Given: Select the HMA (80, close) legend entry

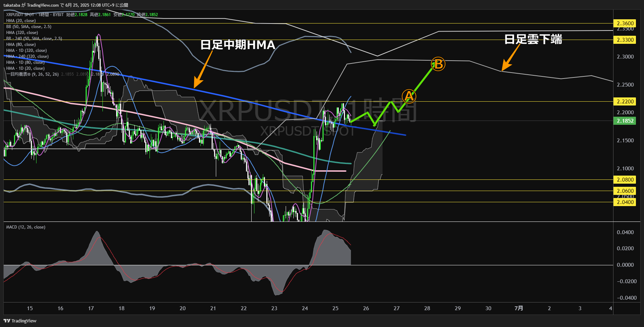Looking at the screenshot, I should pyautogui.click(x=21, y=45).
